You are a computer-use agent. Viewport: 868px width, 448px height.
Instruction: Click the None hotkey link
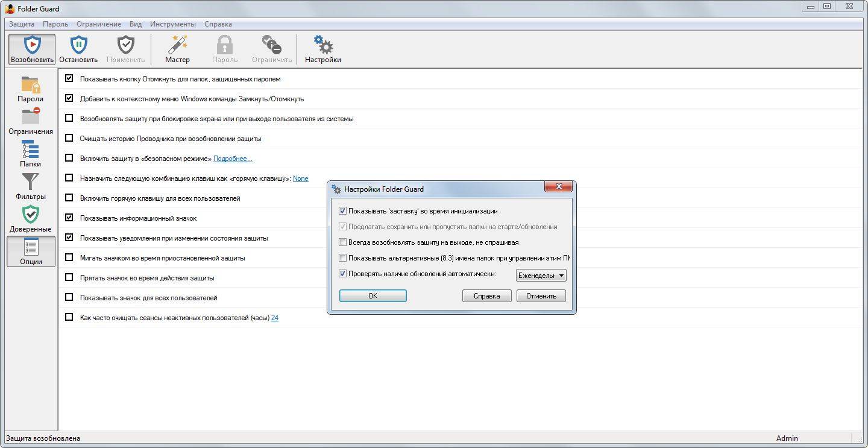pyautogui.click(x=300, y=178)
